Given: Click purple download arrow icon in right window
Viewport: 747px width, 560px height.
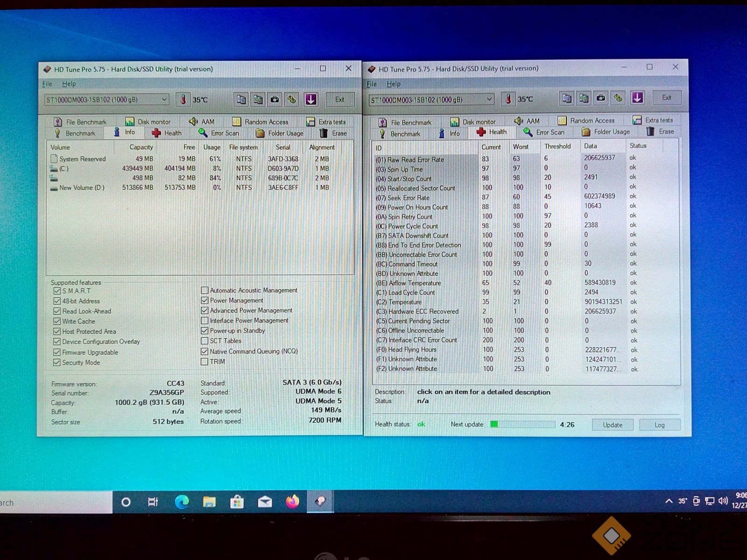Looking at the screenshot, I should [637, 98].
